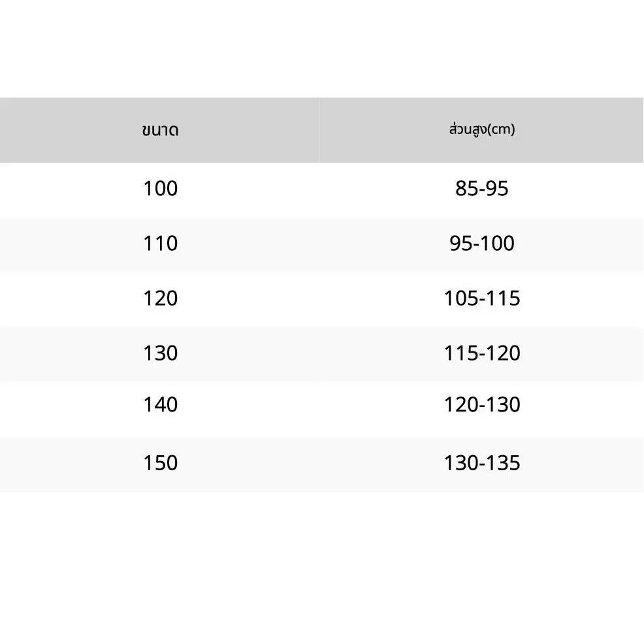Click the 105-115 height value

click(482, 298)
